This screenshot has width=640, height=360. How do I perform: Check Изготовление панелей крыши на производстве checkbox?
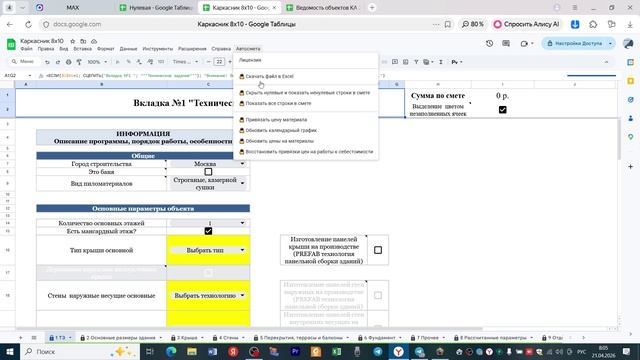pos(378,250)
